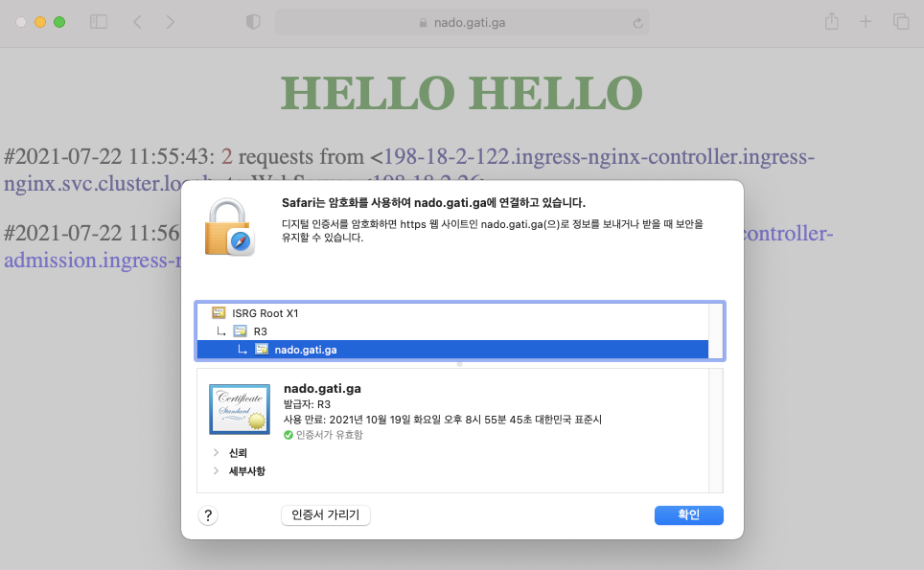Click the HELLO HELLO heading
924x570 pixels.
pyautogui.click(x=461, y=93)
